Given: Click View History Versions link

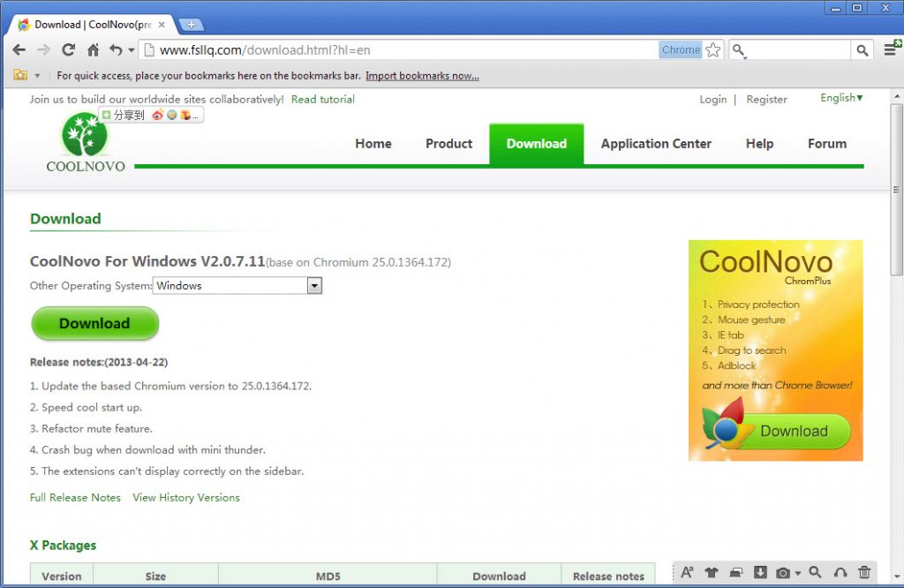Looking at the screenshot, I should 186,497.
